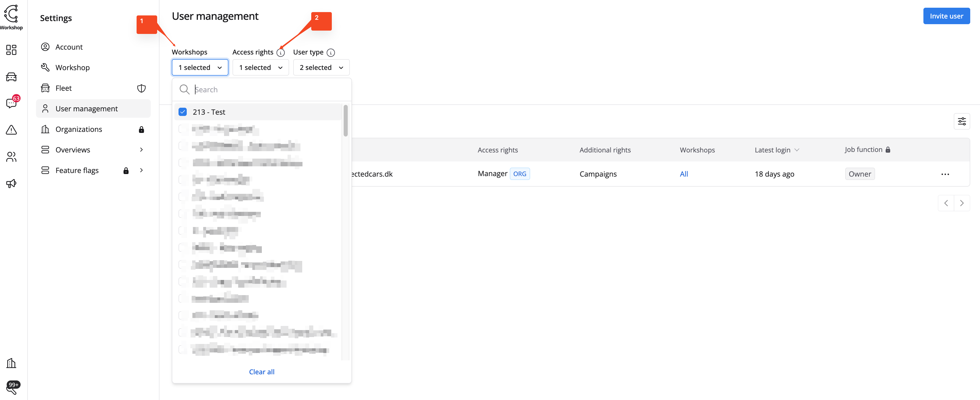
Task: Open the User type 2 selected dropdown
Action: [321, 67]
